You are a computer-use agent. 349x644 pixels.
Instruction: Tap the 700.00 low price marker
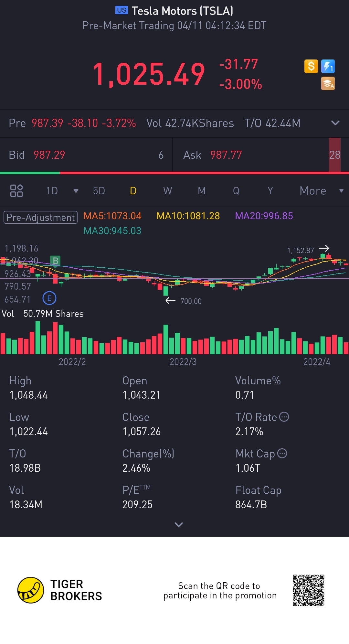191,301
